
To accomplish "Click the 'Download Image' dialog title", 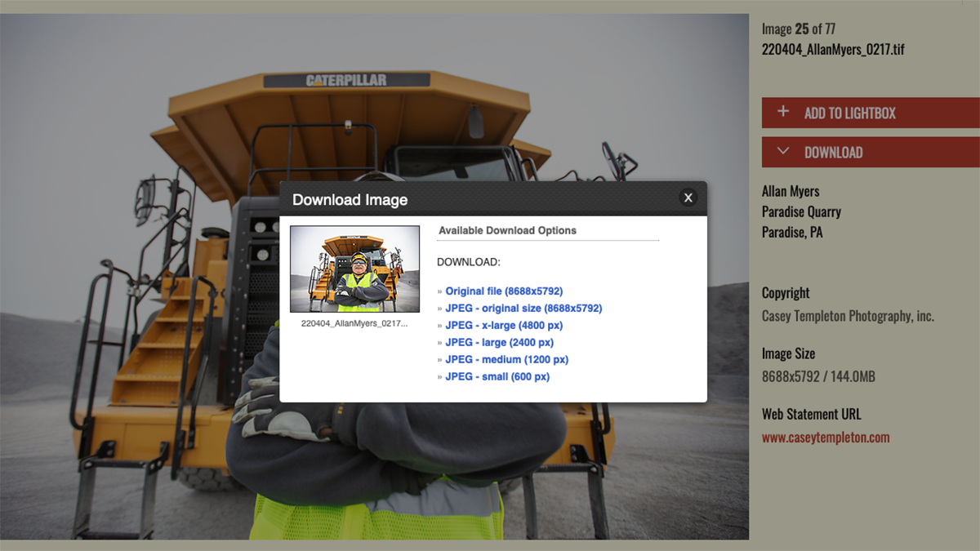I will pyautogui.click(x=350, y=200).
